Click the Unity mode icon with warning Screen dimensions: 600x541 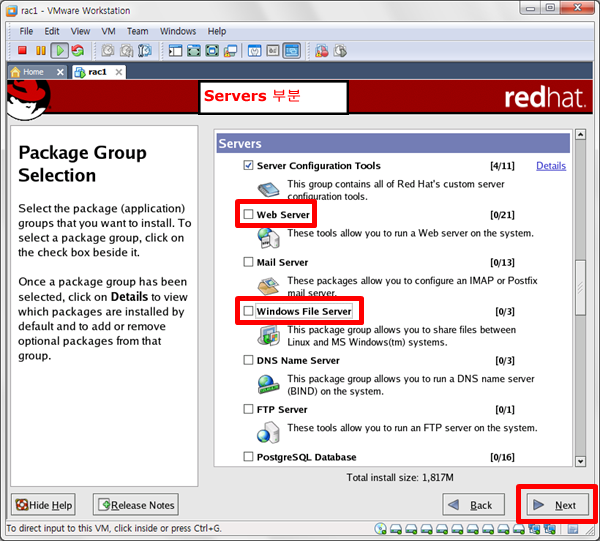[231, 51]
